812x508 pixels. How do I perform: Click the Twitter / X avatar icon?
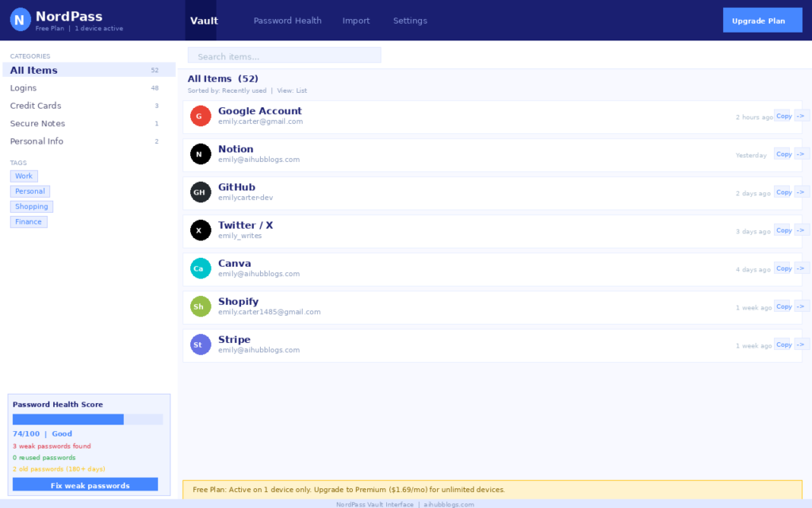click(201, 230)
